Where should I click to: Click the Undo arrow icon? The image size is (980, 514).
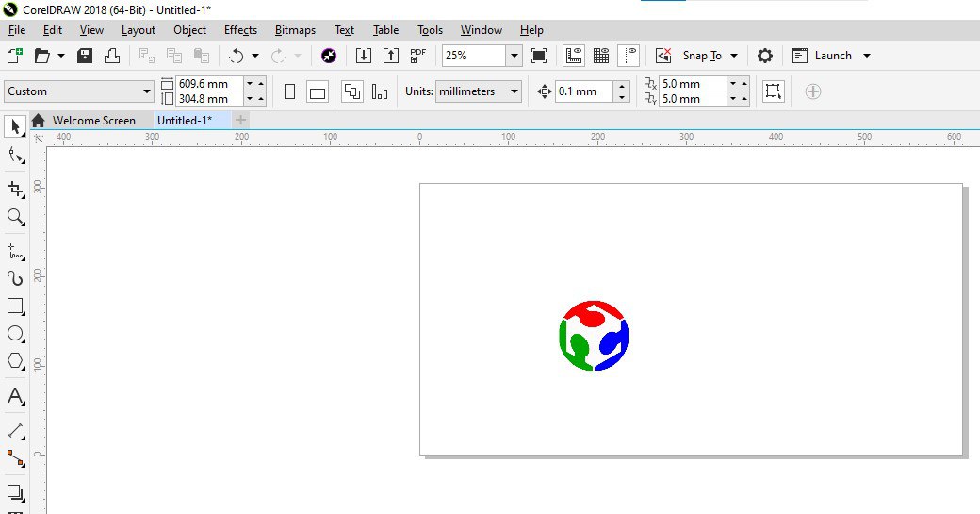[x=236, y=56]
